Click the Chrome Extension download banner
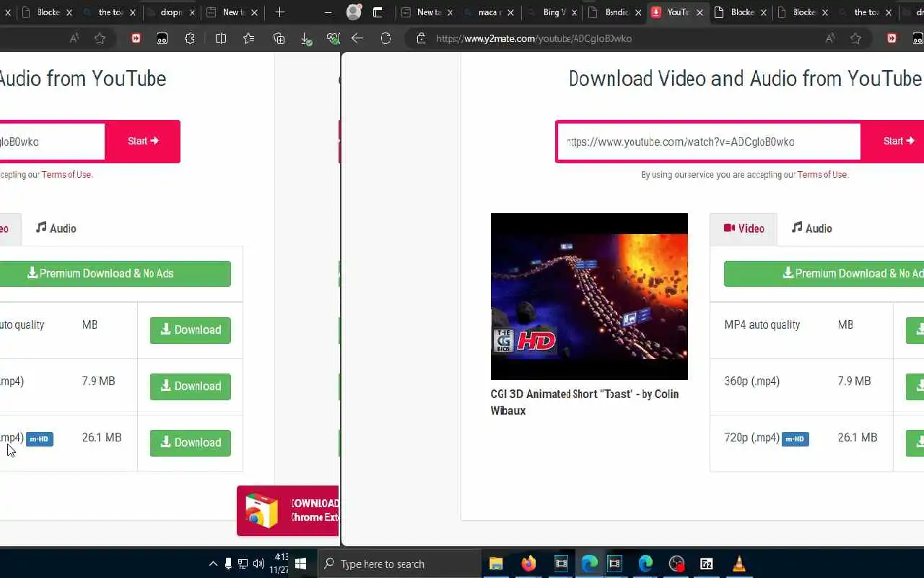Viewport: 924px width, 578px height. (287, 511)
